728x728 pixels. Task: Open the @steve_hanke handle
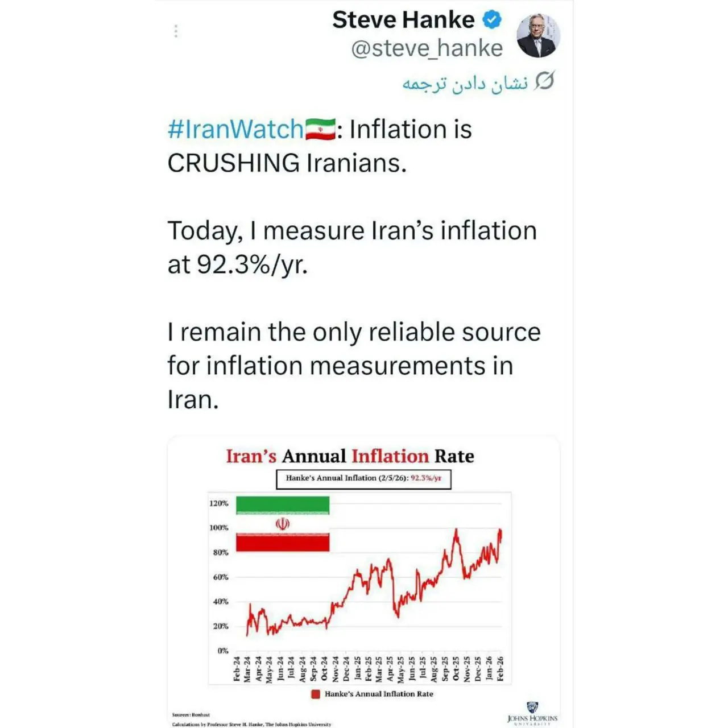pyautogui.click(x=427, y=49)
